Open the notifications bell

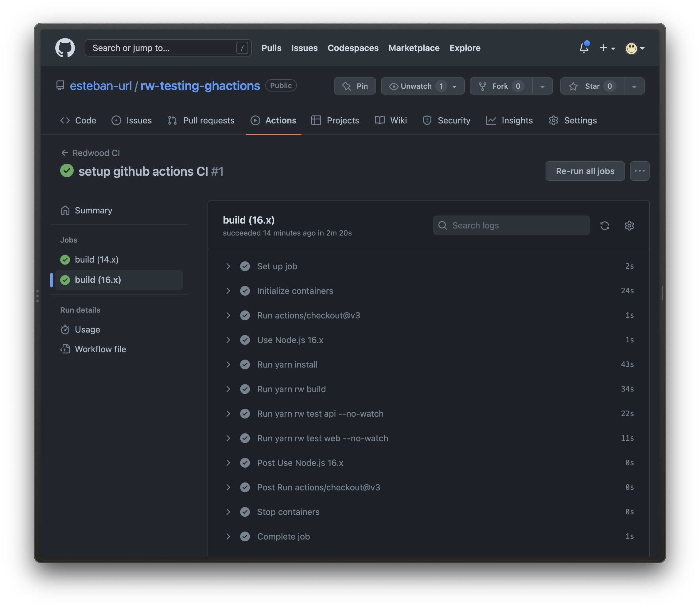[584, 48]
